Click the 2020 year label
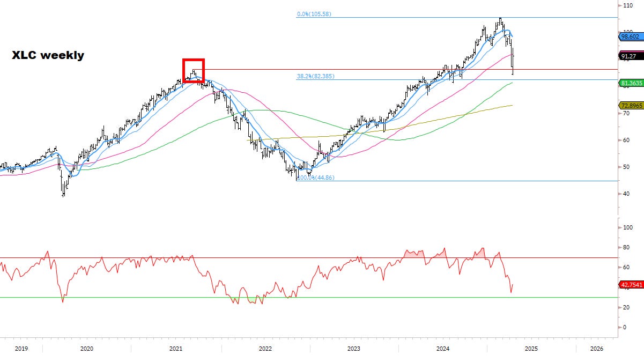 click(87, 349)
